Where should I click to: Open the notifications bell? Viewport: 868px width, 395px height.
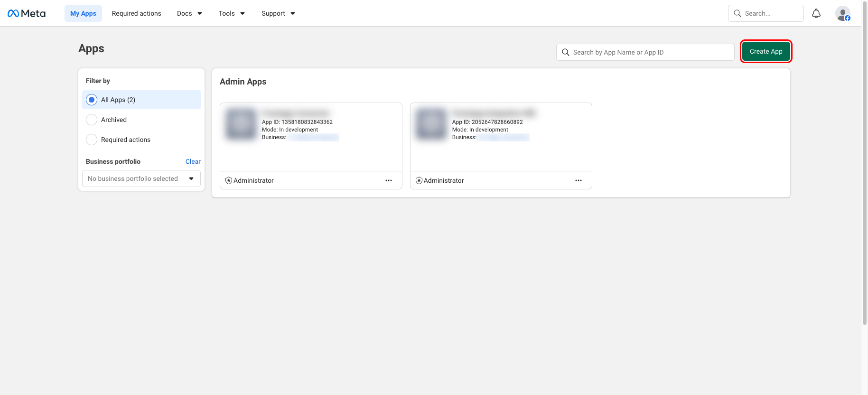point(816,13)
